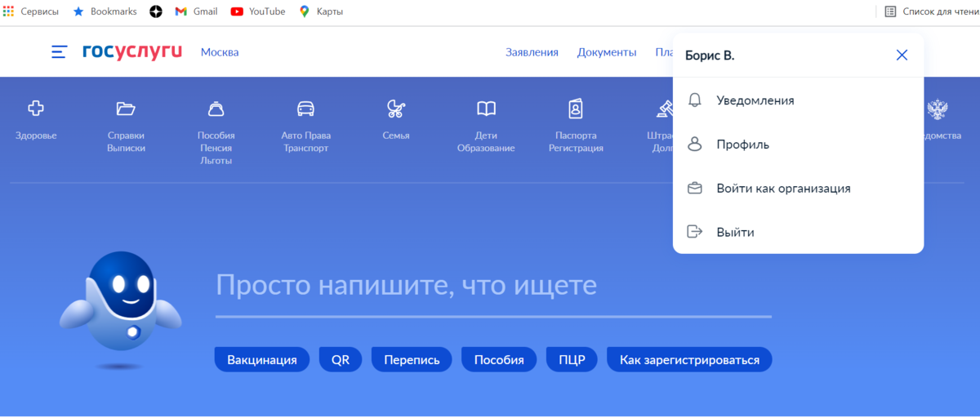Open the Bookmarks star bookmark
This screenshot has height=418, width=980.
[105, 11]
